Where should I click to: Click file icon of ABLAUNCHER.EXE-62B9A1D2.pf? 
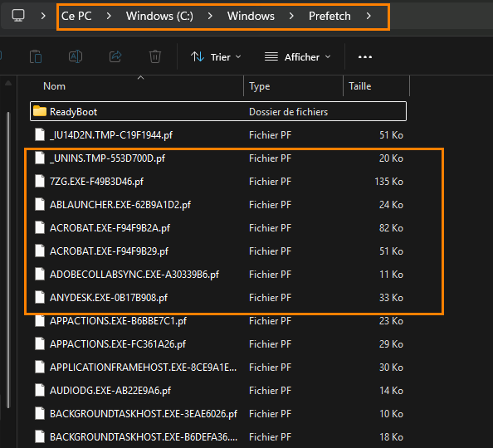tap(40, 204)
